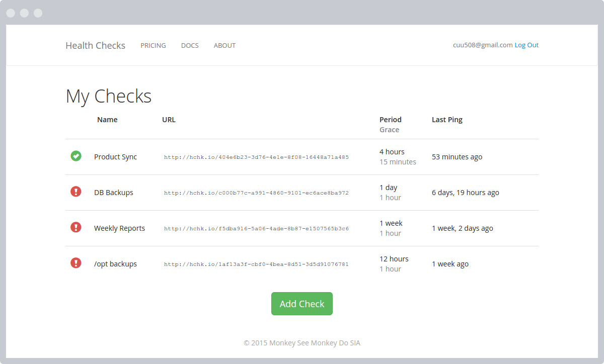The width and height of the screenshot is (604, 364).
Task: Click the red alert icon for Weekly Reports
Action: click(x=76, y=227)
